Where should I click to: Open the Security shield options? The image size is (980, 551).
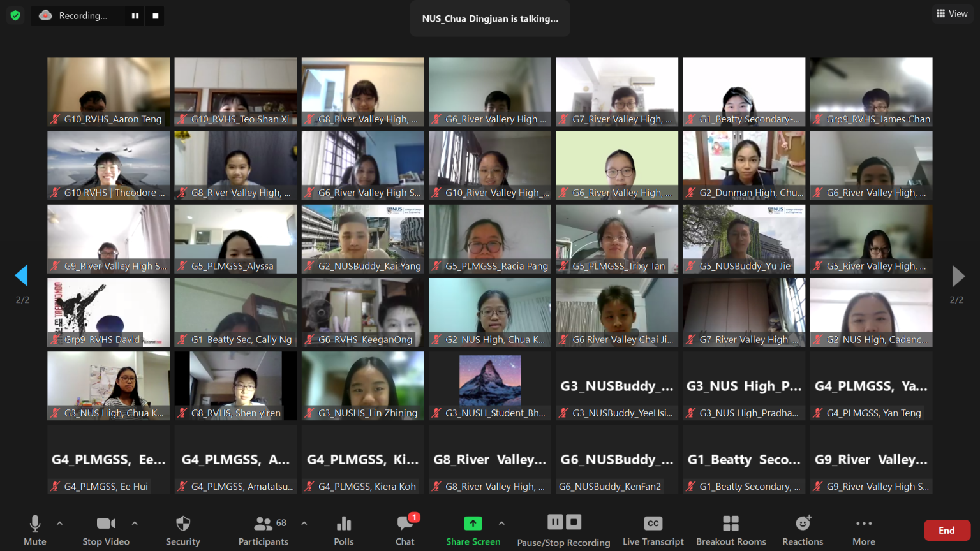182,530
